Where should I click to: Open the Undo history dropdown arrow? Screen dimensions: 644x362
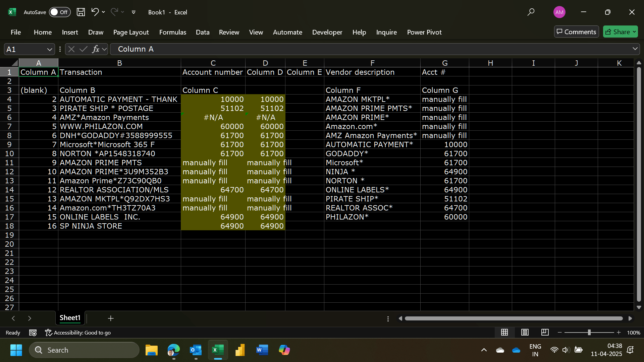tap(103, 12)
